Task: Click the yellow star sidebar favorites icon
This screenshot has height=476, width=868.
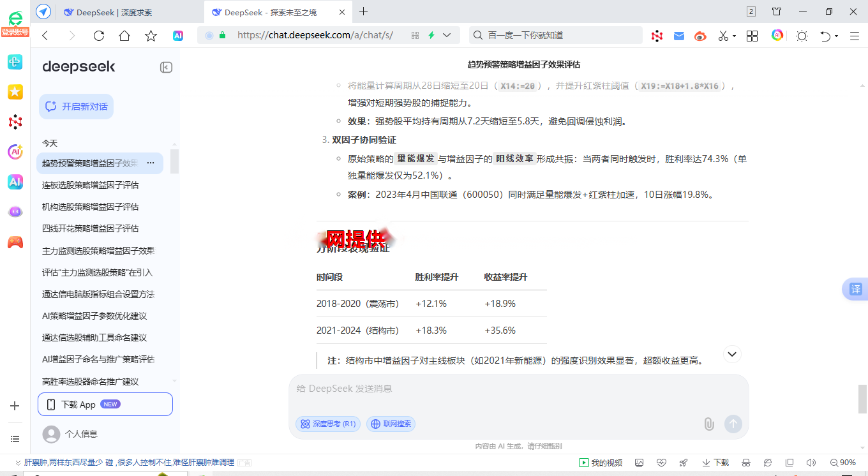Action: (15, 92)
